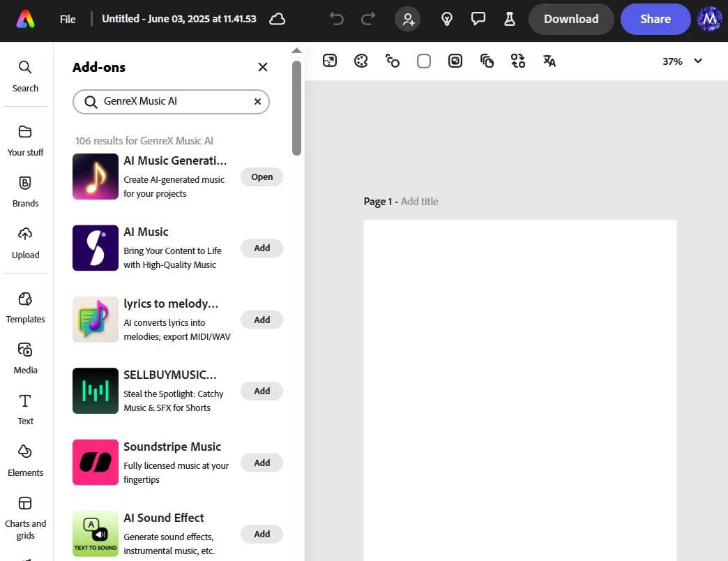Open the Elements panel
The height and width of the screenshot is (561, 728).
[x=26, y=461]
